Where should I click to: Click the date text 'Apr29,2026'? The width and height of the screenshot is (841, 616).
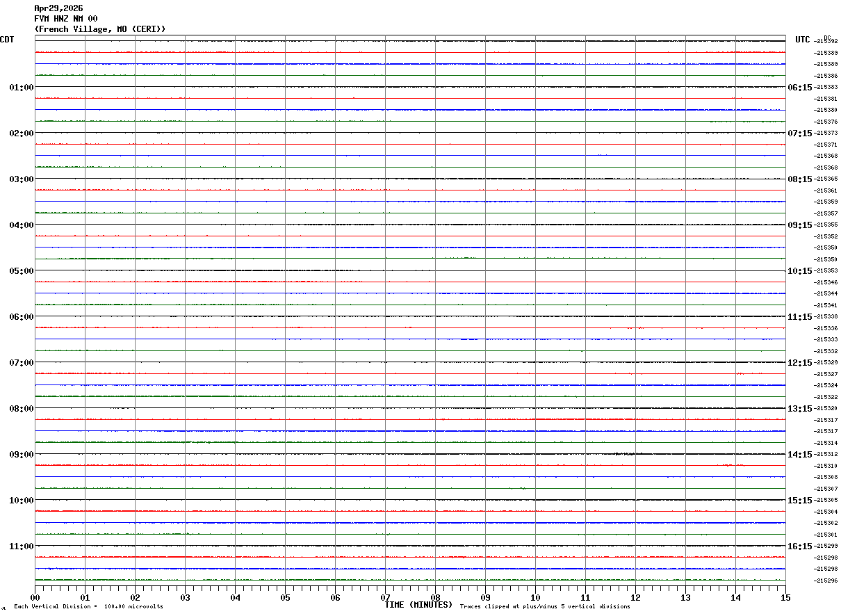click(58, 8)
